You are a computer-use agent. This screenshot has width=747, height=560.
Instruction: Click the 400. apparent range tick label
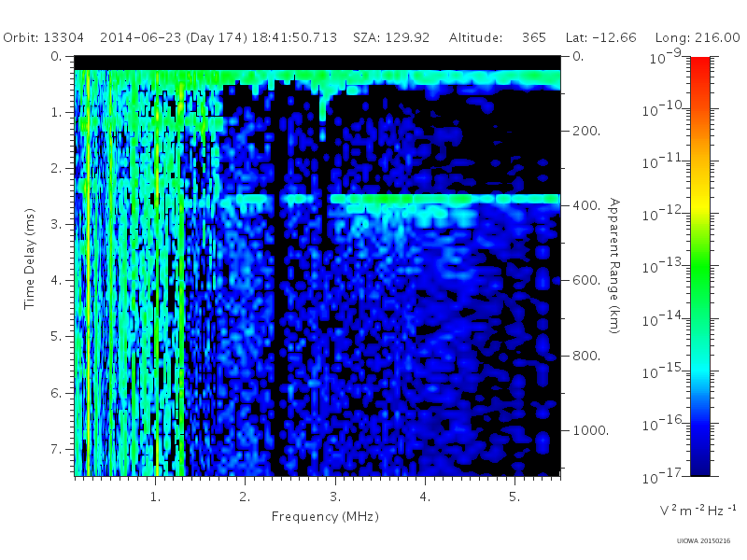586,205
